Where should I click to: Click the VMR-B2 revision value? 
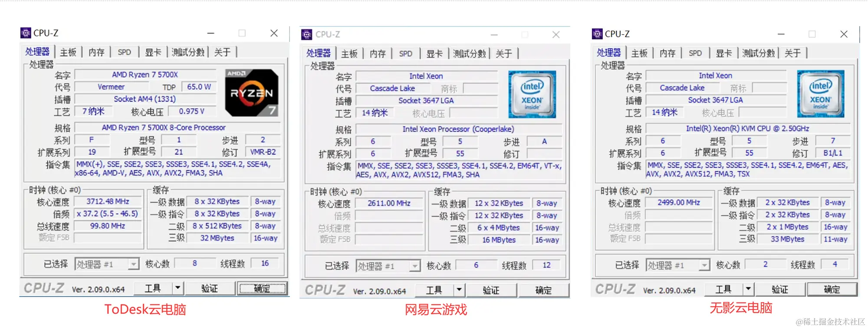click(x=263, y=152)
